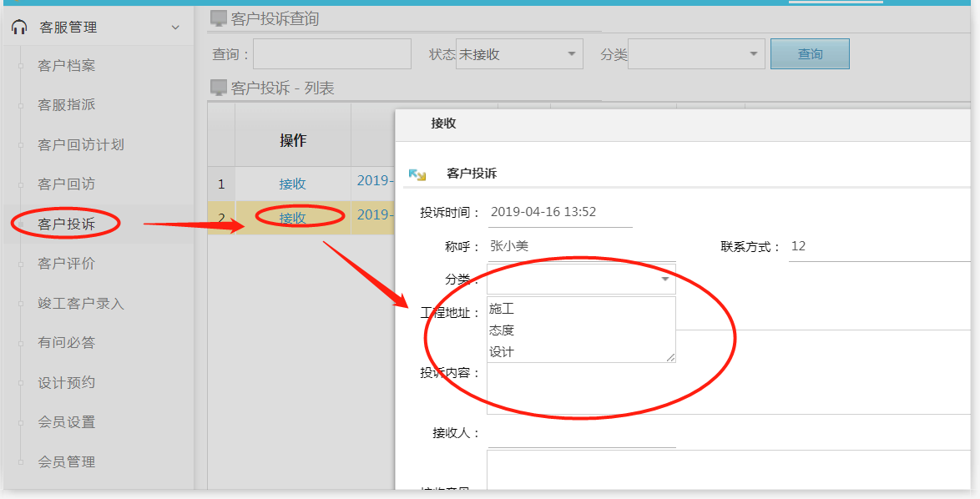Select 客户回访计划 from the sidebar
The width and height of the screenshot is (980, 499).
[81, 144]
